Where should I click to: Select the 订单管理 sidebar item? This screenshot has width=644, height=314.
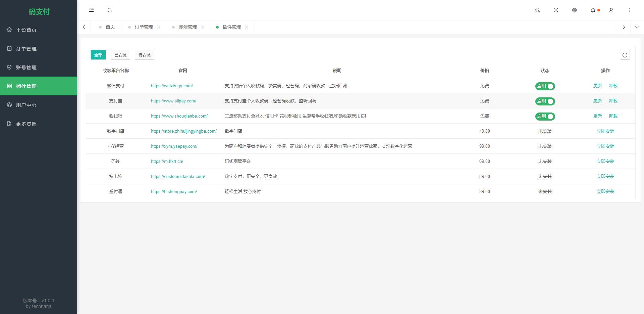point(26,48)
